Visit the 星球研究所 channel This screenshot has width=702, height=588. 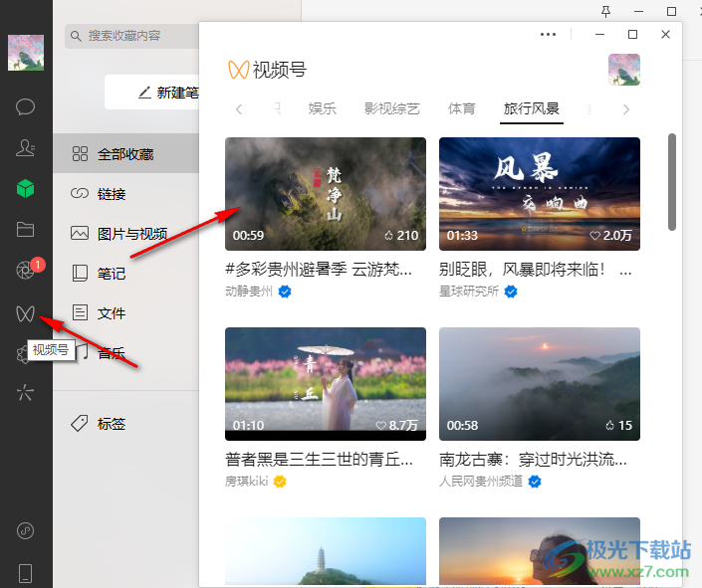469,292
